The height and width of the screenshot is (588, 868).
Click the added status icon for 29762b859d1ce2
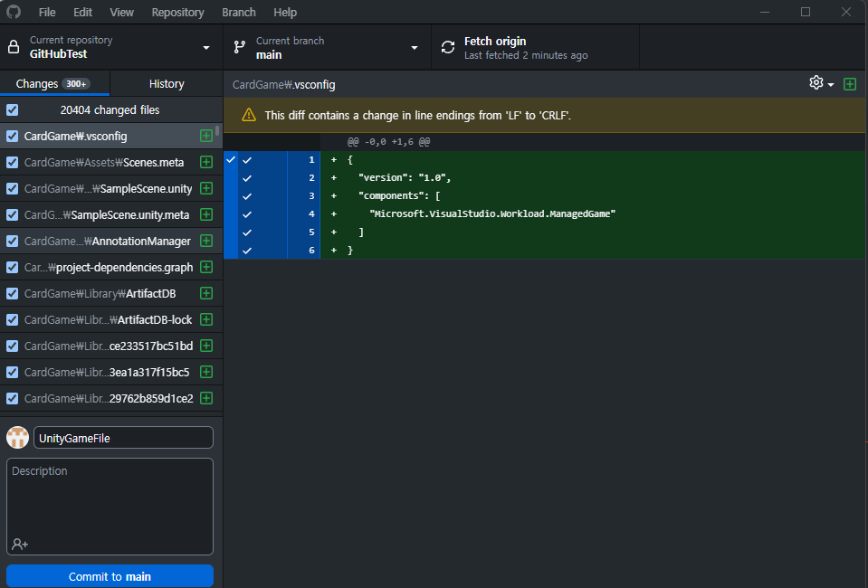[x=206, y=398]
